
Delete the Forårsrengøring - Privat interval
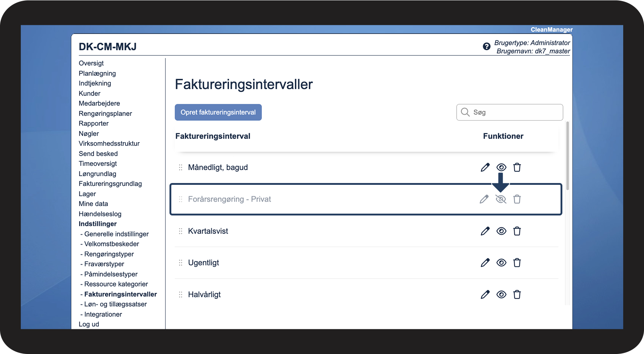click(517, 199)
